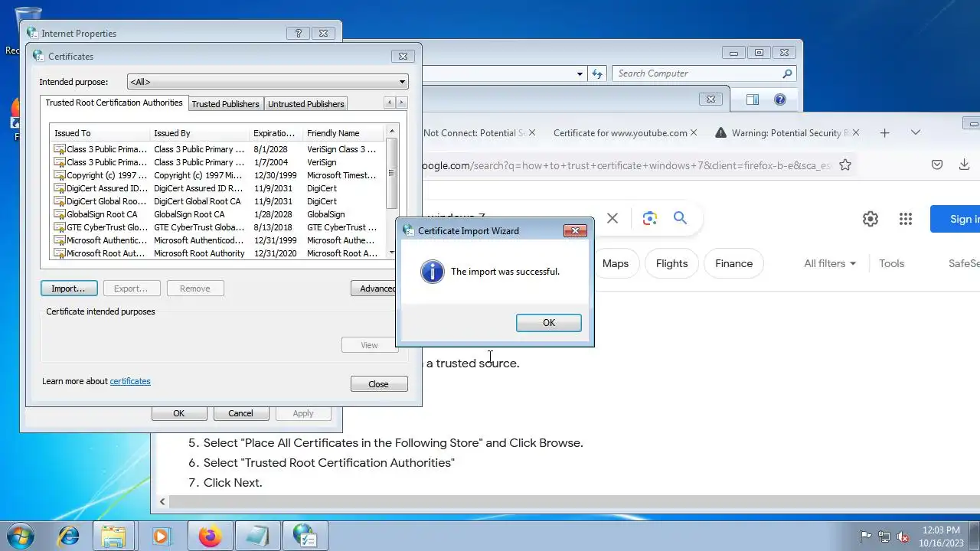Image resolution: width=980 pixels, height=551 pixels.
Task: Open the Firefox downloads arrow icon
Action: [x=964, y=165]
